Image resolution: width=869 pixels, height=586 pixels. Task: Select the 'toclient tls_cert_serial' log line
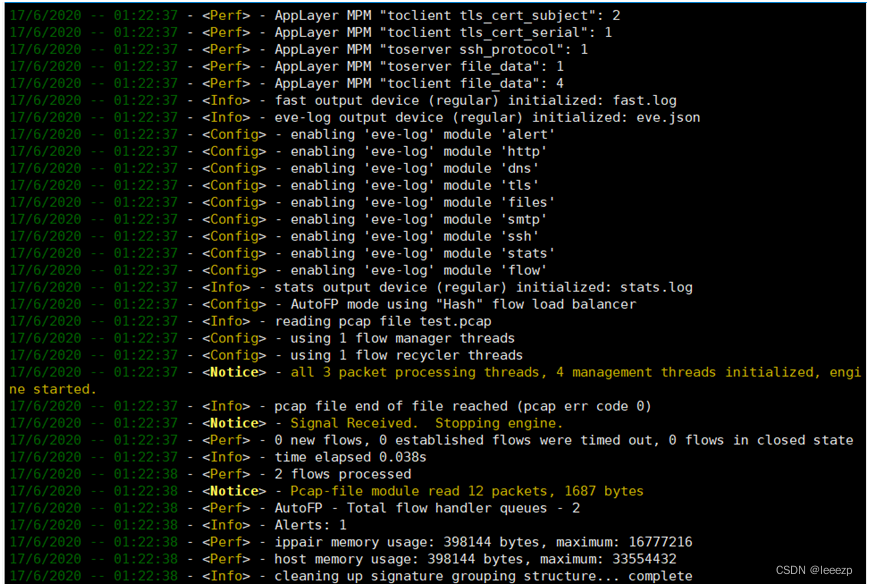pyautogui.click(x=311, y=33)
